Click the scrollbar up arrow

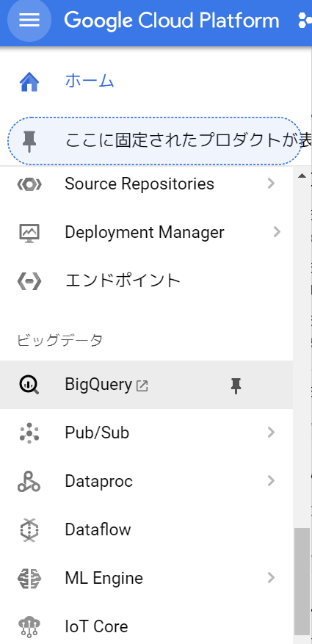302,176
